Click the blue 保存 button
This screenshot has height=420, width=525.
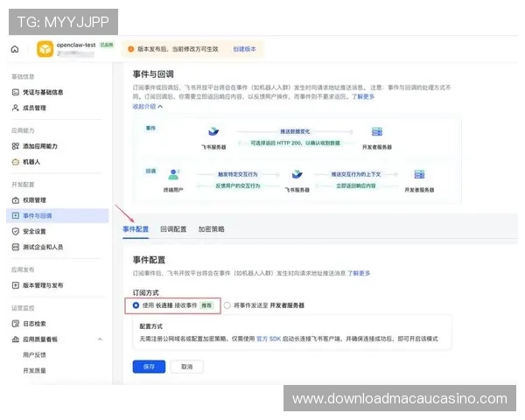tap(149, 367)
